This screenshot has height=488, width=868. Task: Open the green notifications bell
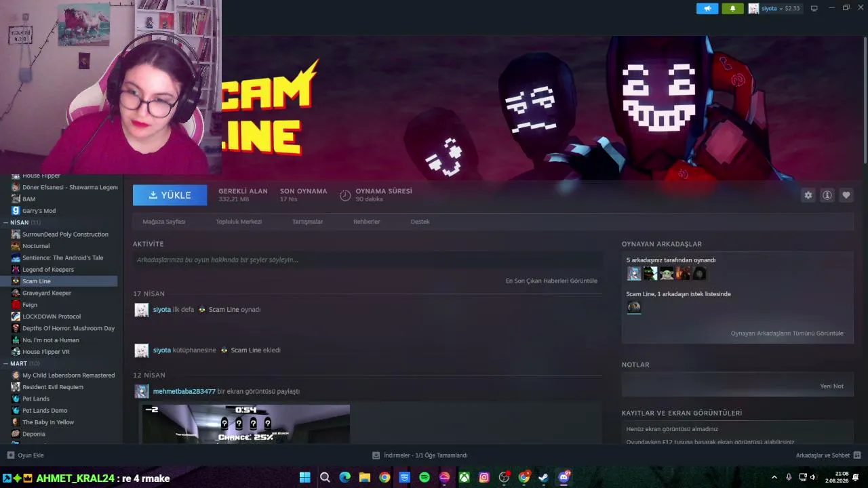(x=732, y=8)
